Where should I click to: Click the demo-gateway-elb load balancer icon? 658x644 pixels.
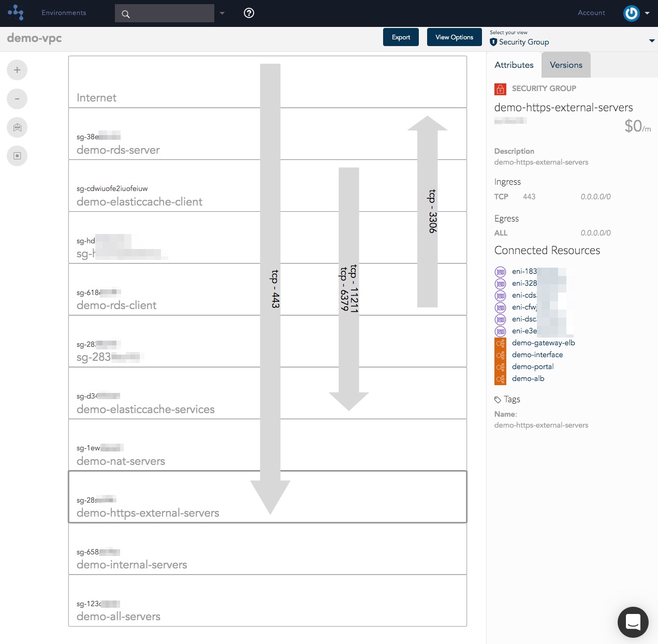click(x=500, y=343)
